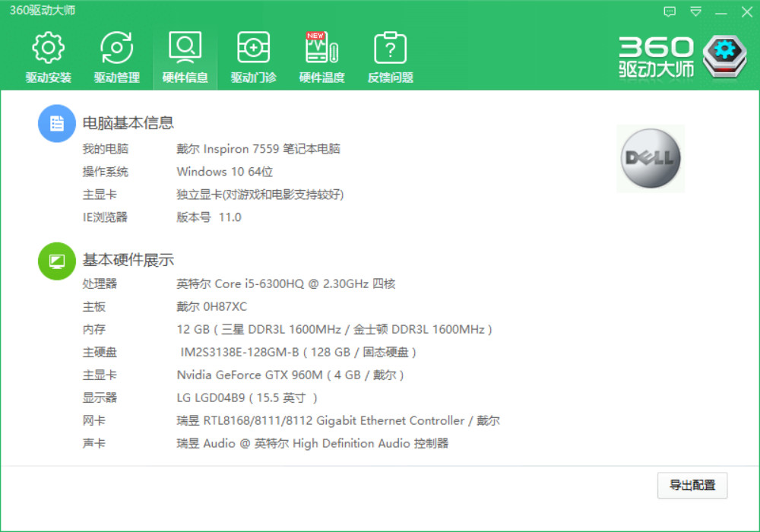The image size is (760, 532).
Task: Select the 硬件信息 monitor icon
Action: coord(185,47)
